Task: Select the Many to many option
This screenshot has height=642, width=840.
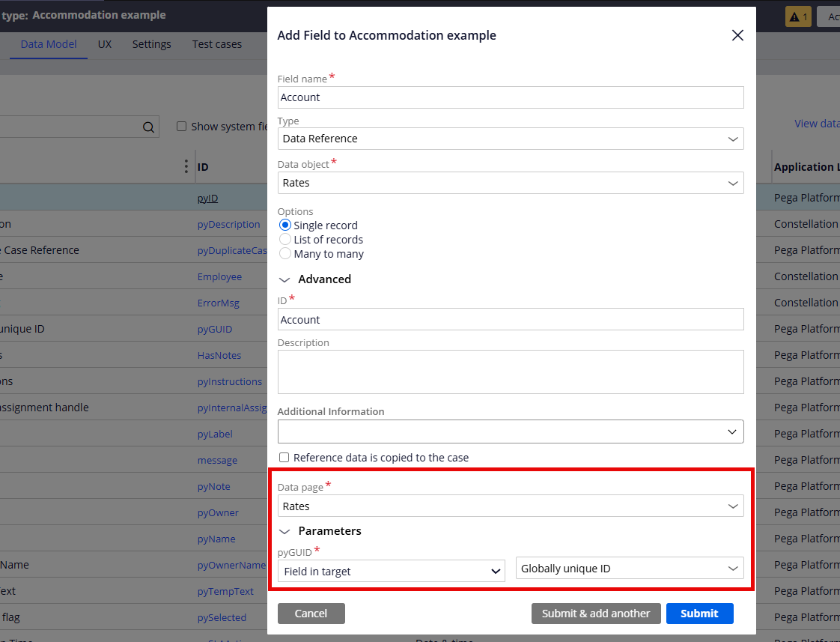Action: click(284, 253)
